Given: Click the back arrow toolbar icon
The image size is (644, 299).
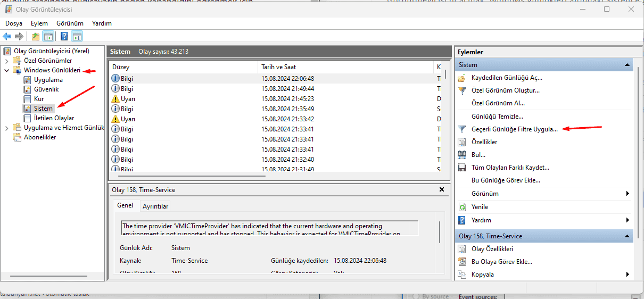Looking at the screenshot, I should [7, 37].
